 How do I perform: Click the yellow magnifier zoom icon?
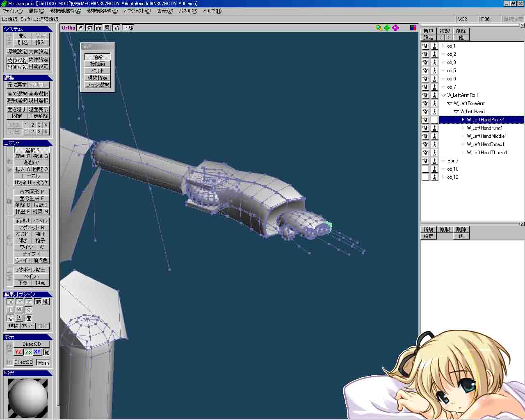point(379,27)
